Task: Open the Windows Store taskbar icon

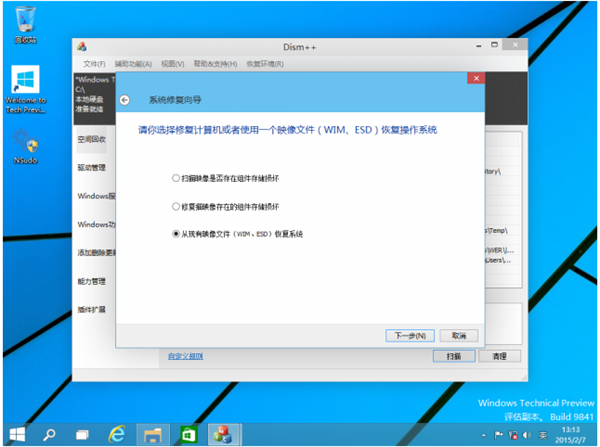Action: pyautogui.click(x=189, y=435)
